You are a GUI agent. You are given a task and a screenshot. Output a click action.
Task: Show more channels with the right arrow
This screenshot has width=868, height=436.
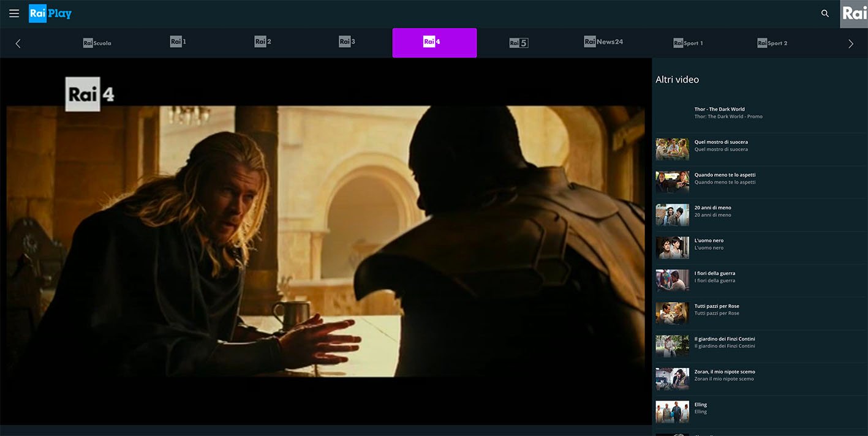(x=850, y=43)
